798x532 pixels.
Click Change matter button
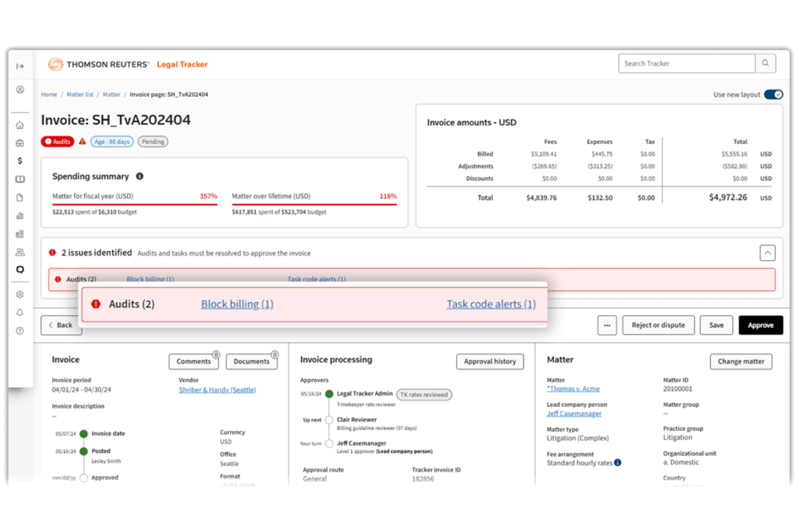pyautogui.click(x=741, y=361)
